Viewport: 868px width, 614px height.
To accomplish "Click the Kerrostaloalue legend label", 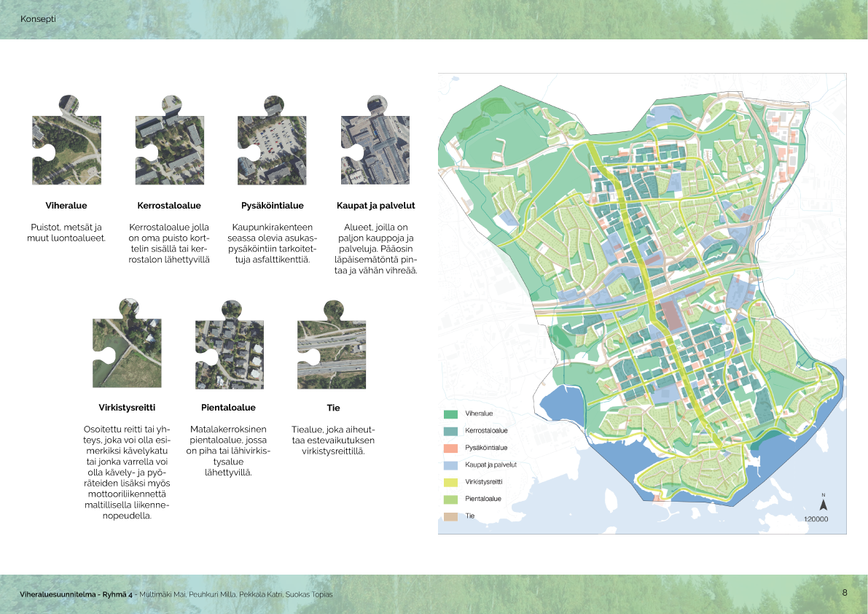I will point(486,431).
